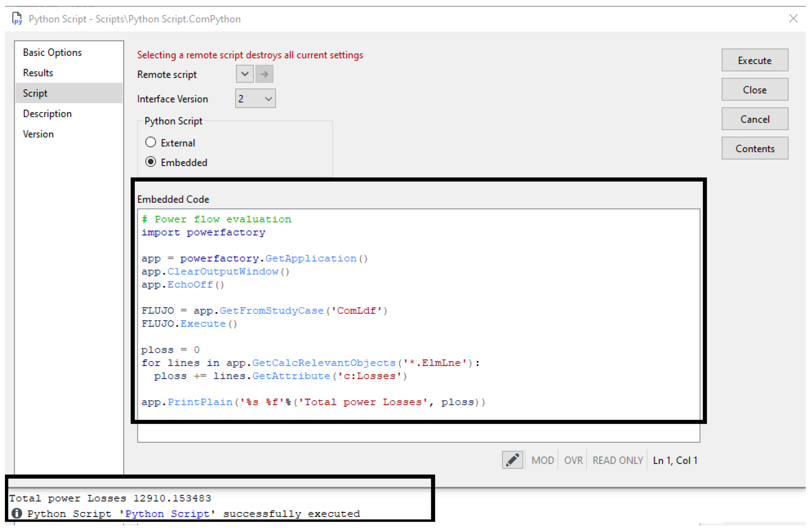Toggle the READ ONLY status indicator
The height and width of the screenshot is (532, 811).
coord(617,460)
